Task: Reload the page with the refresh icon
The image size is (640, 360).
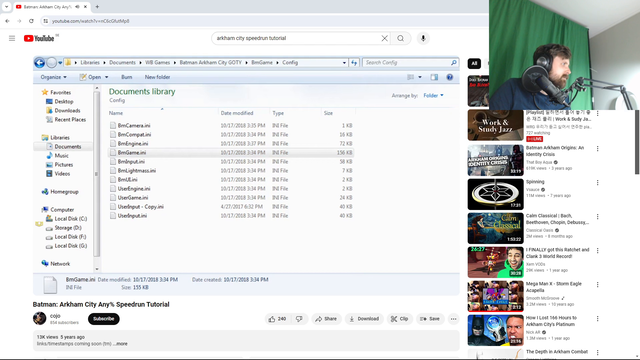Action: click(x=31, y=21)
